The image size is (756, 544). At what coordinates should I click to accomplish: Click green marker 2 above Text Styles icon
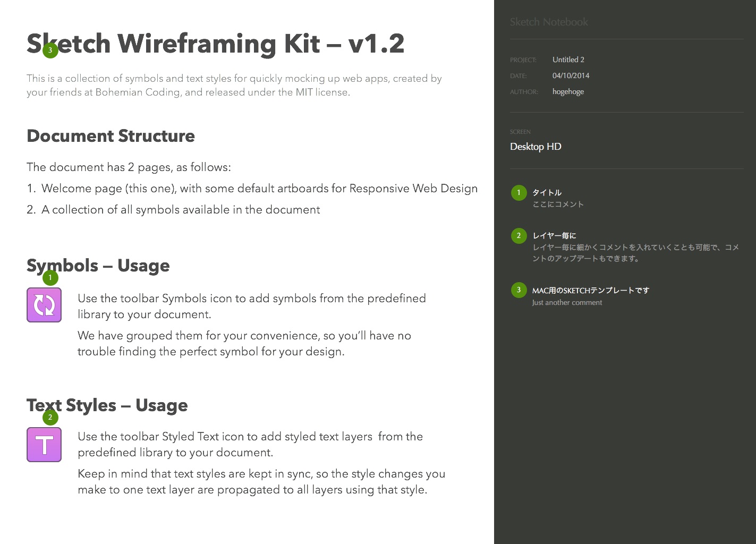pyautogui.click(x=50, y=417)
